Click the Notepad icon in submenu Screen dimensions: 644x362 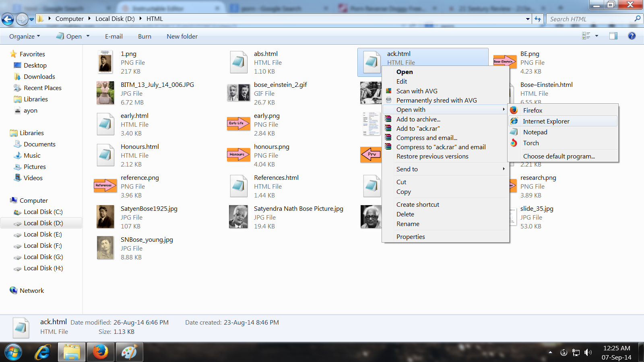pyautogui.click(x=514, y=132)
